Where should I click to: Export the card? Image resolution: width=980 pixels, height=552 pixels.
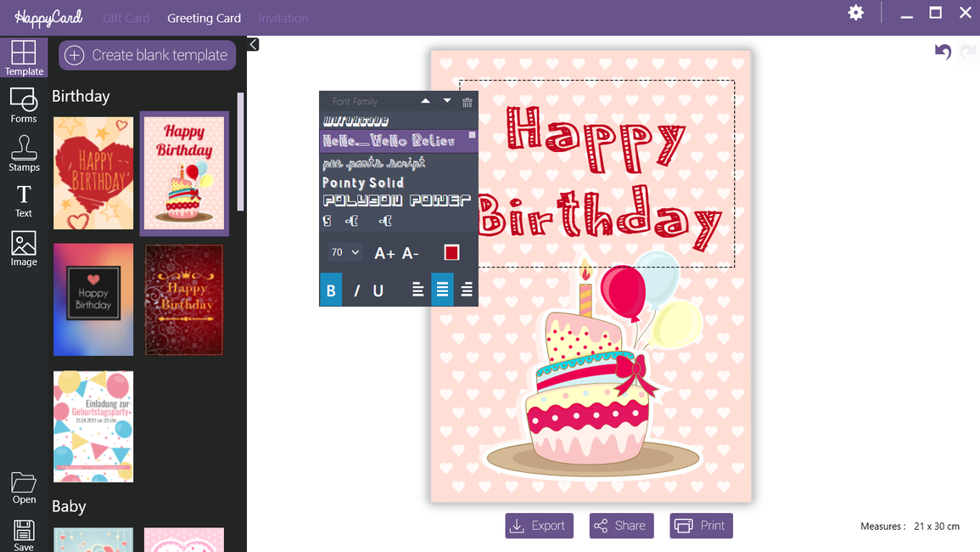tap(540, 526)
